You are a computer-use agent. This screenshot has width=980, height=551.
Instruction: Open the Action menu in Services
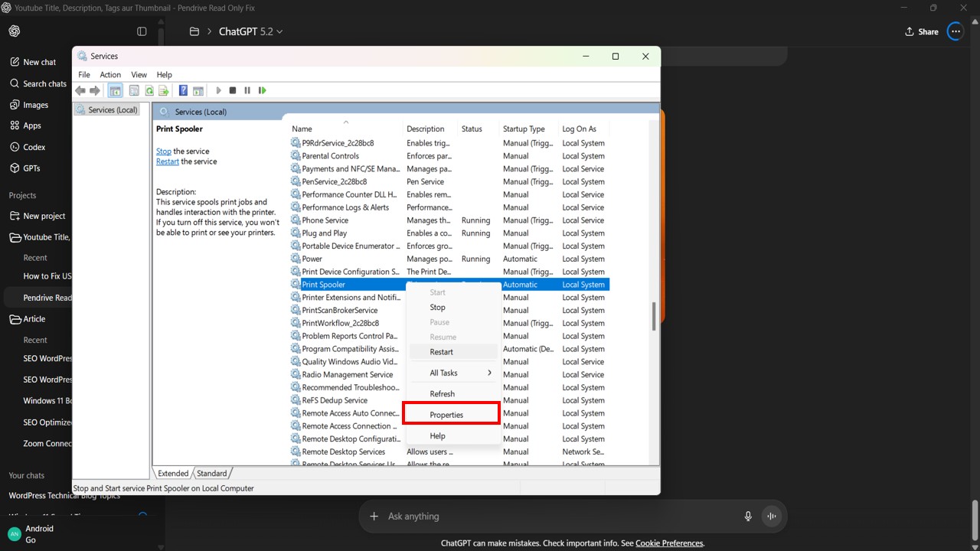[x=110, y=75]
